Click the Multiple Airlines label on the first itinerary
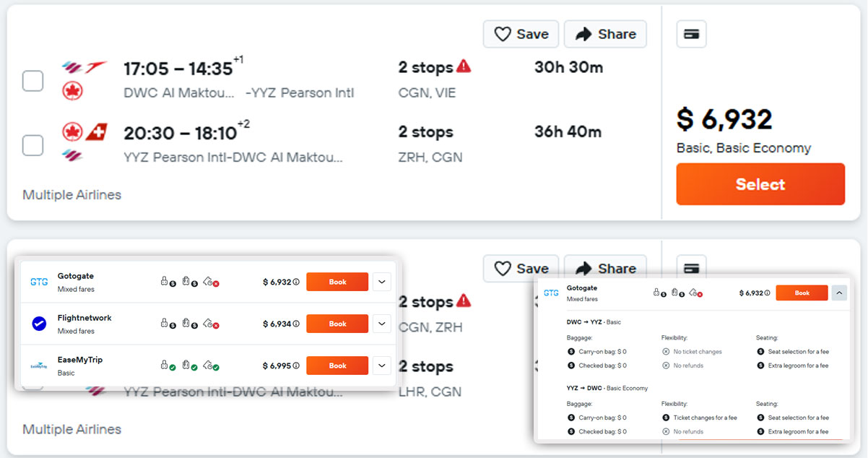Viewport: 868px width, 458px height. coord(71,194)
